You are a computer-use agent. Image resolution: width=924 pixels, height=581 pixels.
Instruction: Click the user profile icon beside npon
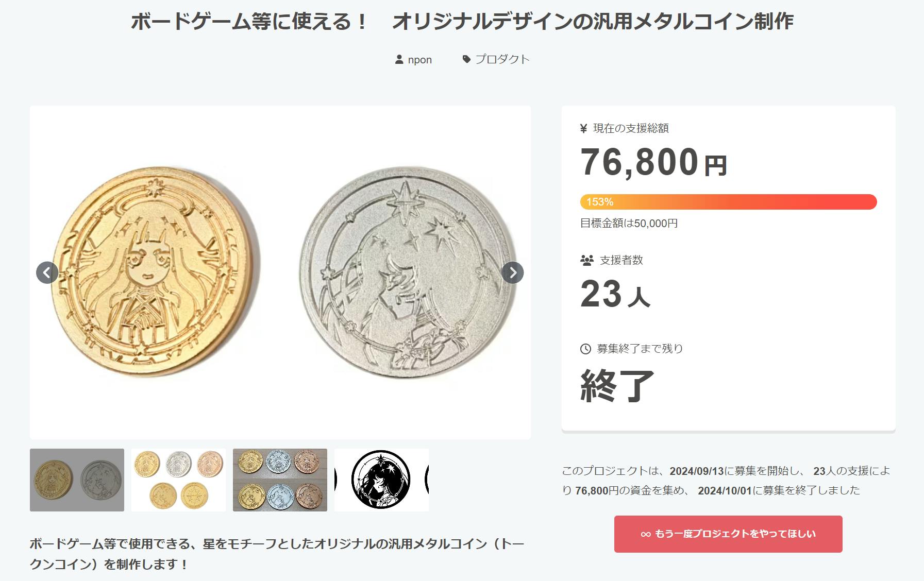tap(399, 60)
